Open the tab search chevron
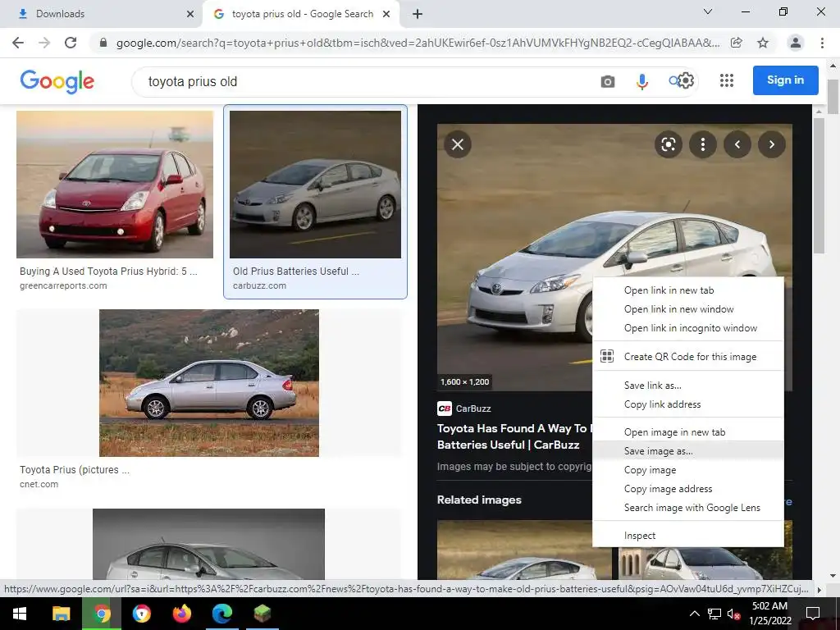 tap(708, 11)
